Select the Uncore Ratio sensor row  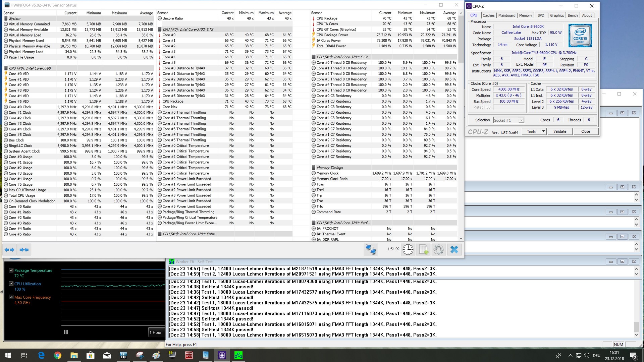point(225,18)
